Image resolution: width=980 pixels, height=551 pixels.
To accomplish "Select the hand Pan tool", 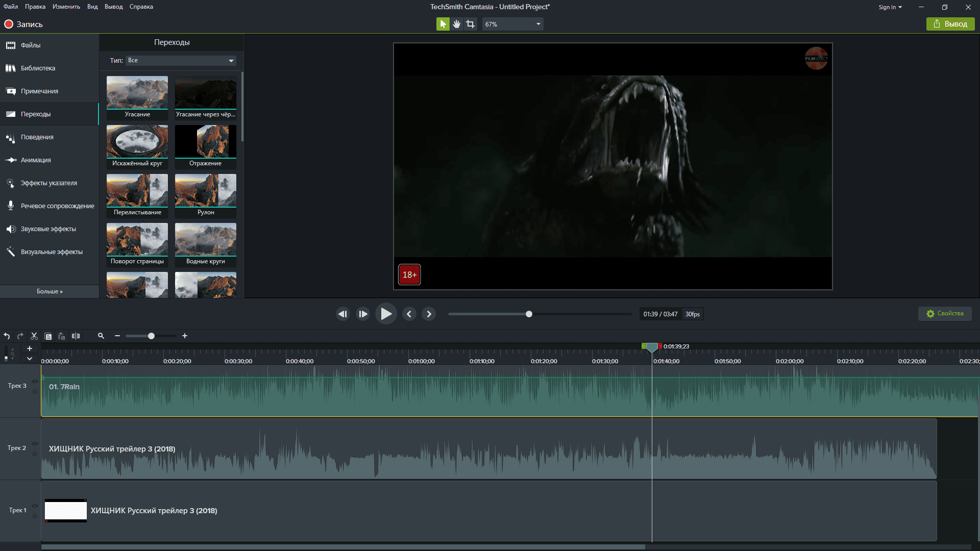I will pos(456,24).
